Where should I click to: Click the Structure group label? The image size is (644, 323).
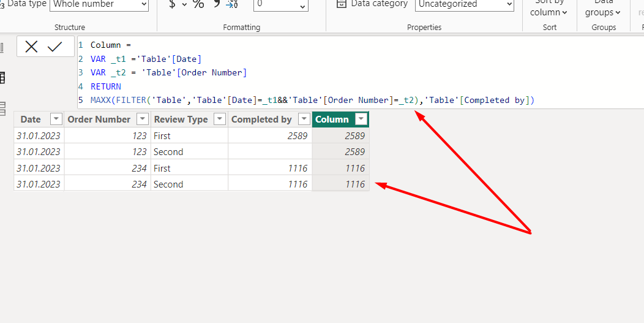coord(70,27)
